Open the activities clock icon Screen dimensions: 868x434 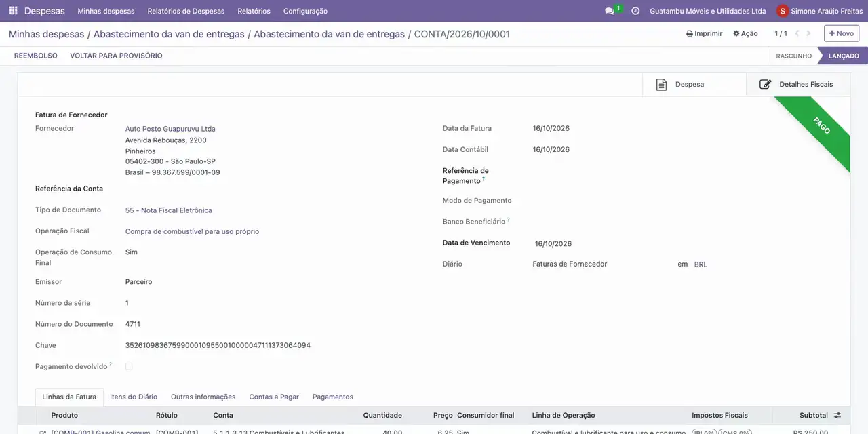pyautogui.click(x=635, y=11)
